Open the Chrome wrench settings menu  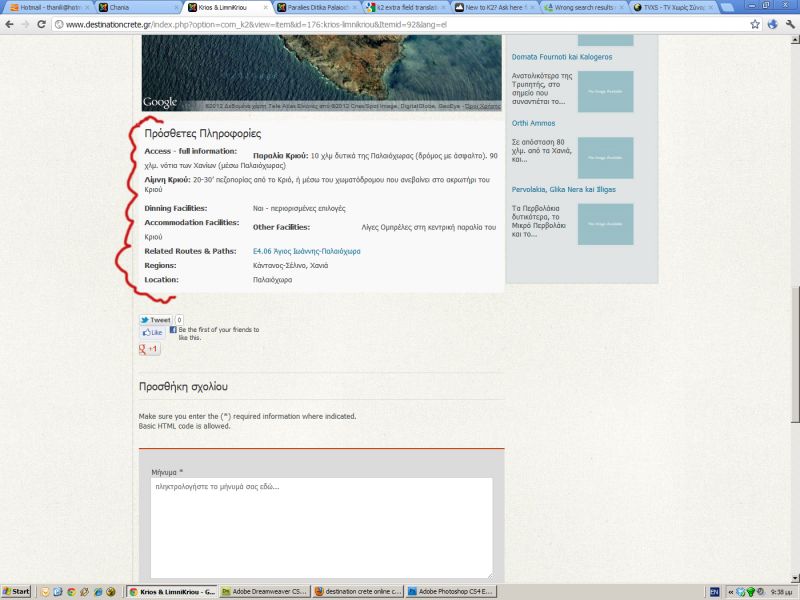click(x=790, y=24)
